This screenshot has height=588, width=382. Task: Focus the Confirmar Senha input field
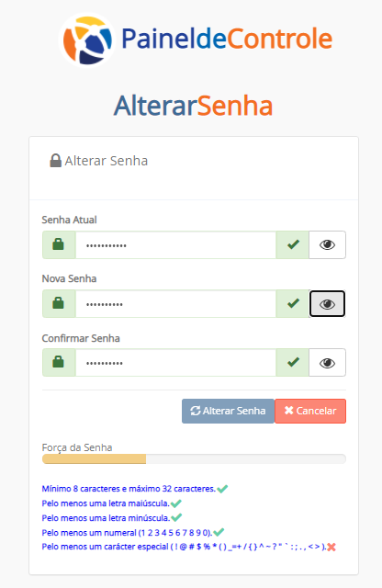point(175,363)
